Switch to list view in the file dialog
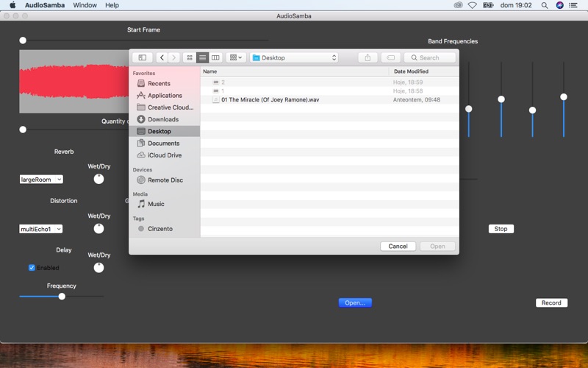 [x=203, y=57]
